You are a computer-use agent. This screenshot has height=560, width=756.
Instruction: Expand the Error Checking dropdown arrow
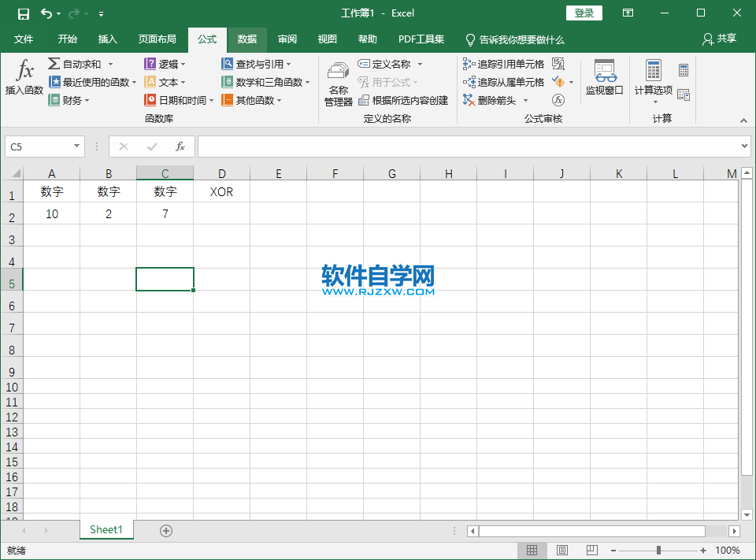[x=572, y=82]
